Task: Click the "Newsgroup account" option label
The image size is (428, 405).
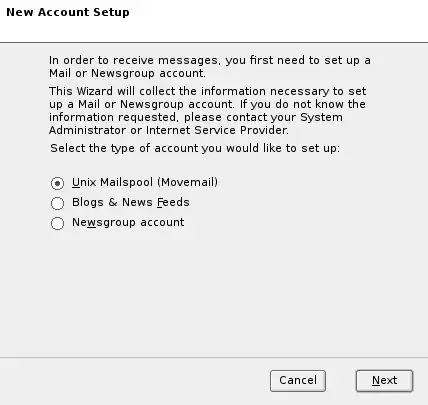Action: click(x=128, y=222)
